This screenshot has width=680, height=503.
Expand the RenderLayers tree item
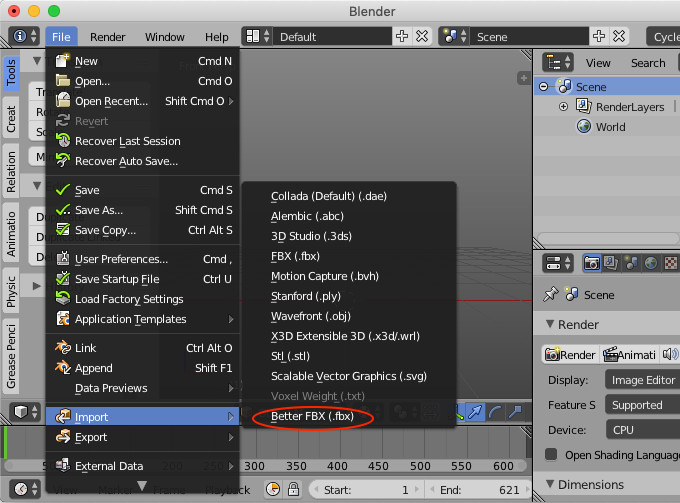pyautogui.click(x=563, y=107)
